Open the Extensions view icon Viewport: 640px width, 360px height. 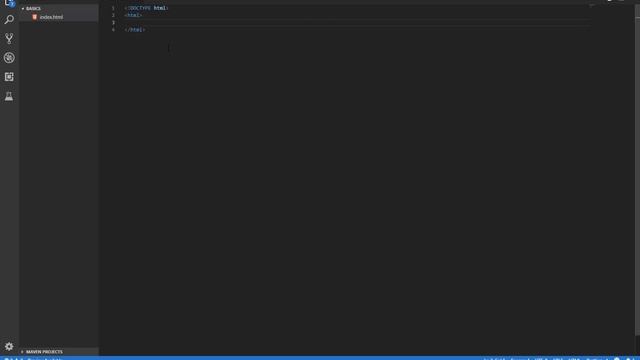coord(9,77)
